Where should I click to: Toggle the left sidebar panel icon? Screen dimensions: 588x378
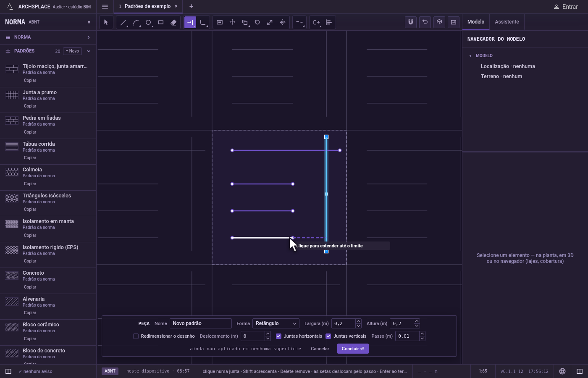tap(8, 371)
